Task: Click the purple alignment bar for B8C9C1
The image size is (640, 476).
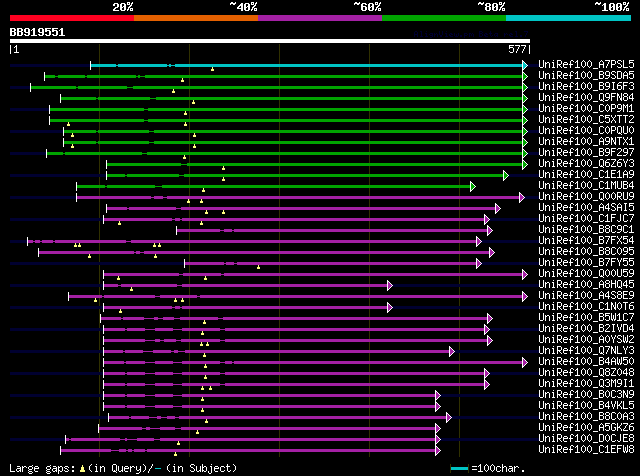Action: coord(332,231)
